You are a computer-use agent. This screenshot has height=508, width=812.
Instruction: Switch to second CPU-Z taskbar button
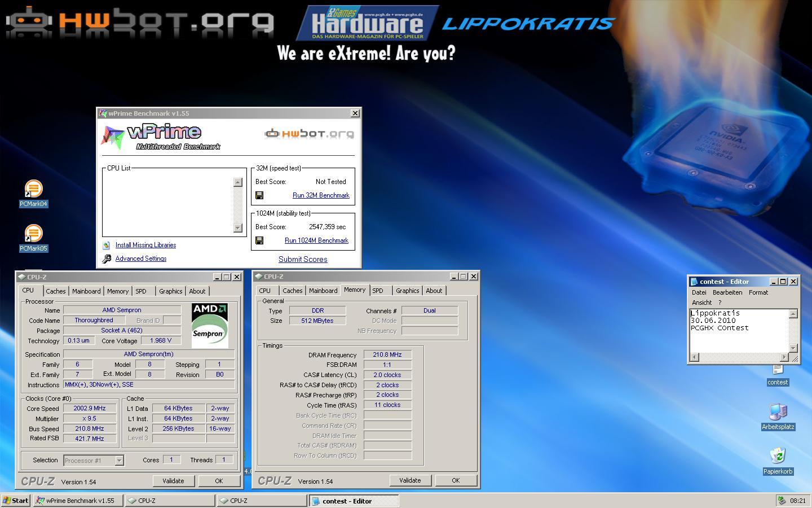262,501
